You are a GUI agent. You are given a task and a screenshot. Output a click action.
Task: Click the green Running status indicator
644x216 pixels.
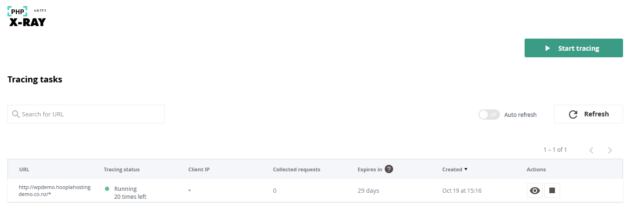pos(107,189)
